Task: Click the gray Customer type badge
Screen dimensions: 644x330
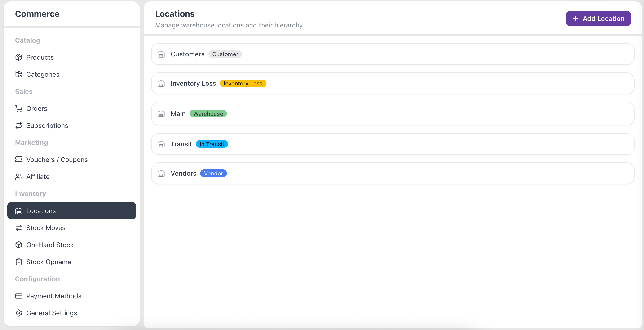Action: (225, 54)
